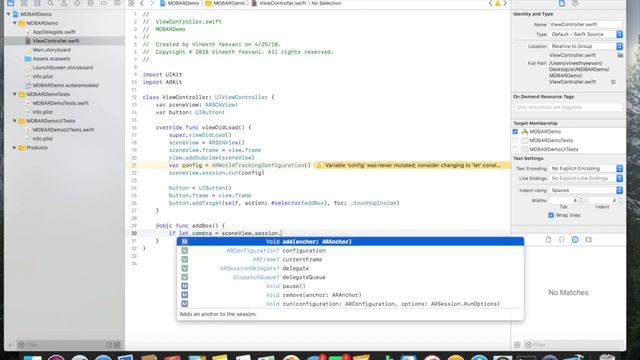This screenshot has width=640, height=360.
Task: Choose configuration from autocomplete list
Action: [350, 251]
